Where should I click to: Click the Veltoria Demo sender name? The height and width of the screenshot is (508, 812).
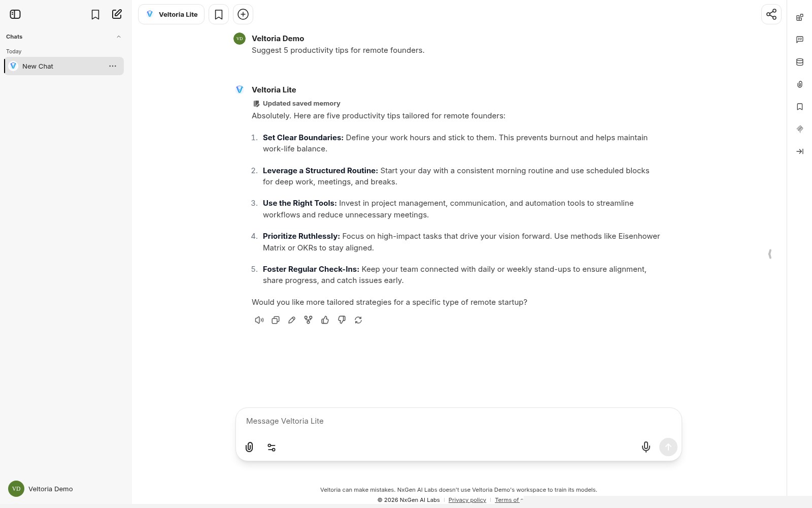click(278, 39)
